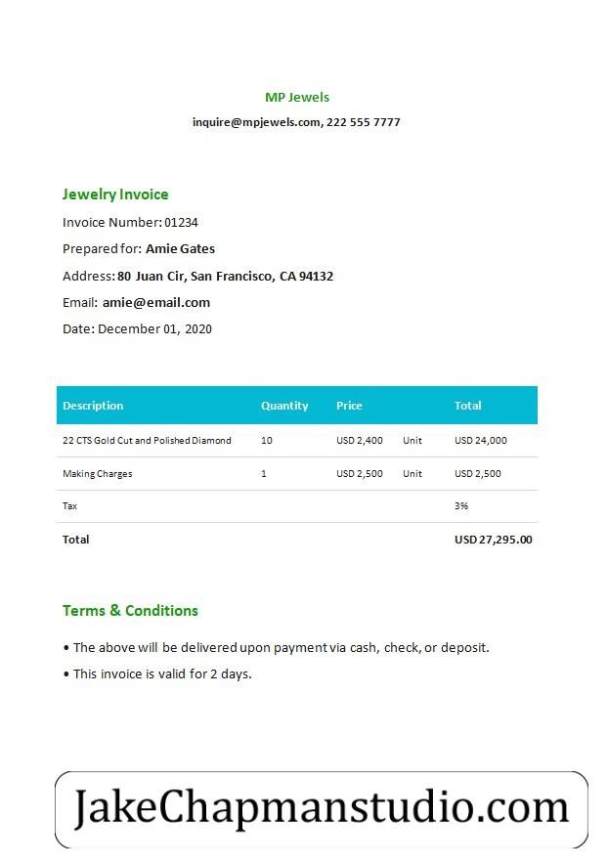Viewport: 608px width, 868px height.
Task: Click the inquire@mpjewels.com contact email
Action: point(256,122)
